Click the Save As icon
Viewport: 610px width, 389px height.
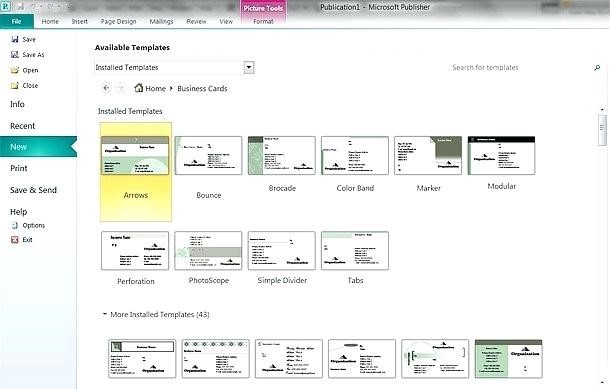[x=15, y=55]
